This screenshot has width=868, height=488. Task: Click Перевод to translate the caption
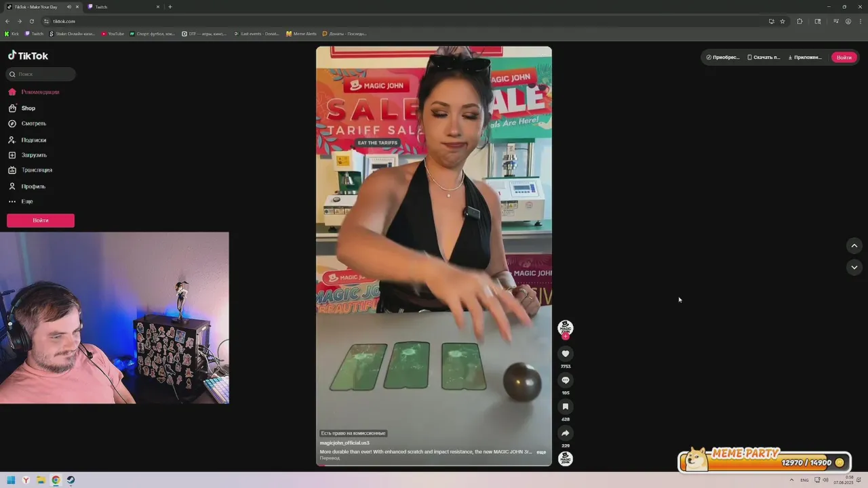330,458
